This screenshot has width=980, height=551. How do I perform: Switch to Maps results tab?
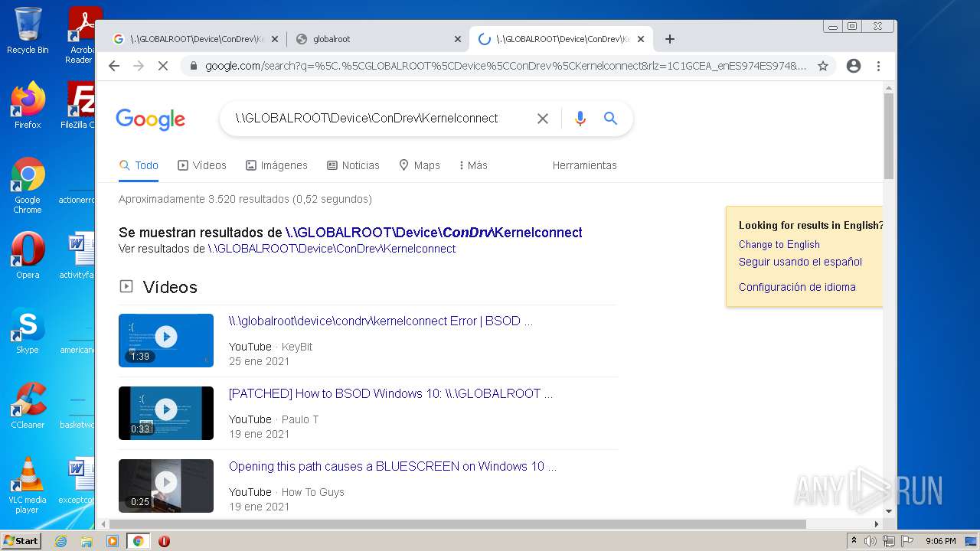coord(420,165)
